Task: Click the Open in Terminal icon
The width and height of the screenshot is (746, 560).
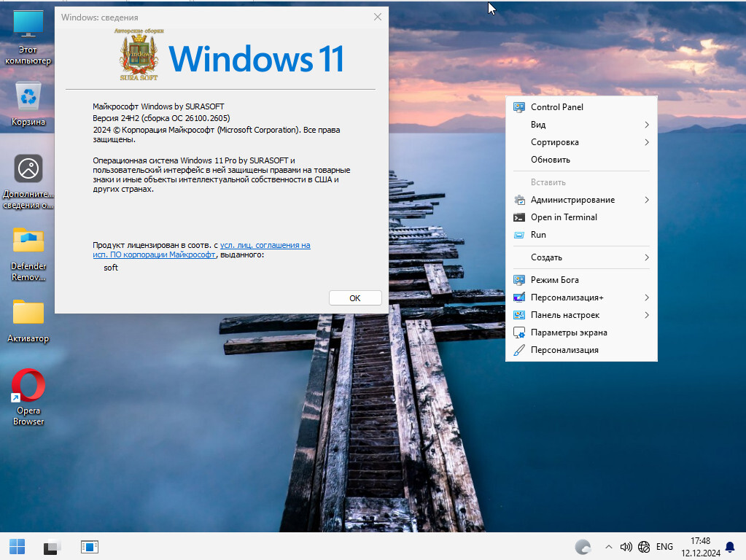Action: point(519,217)
